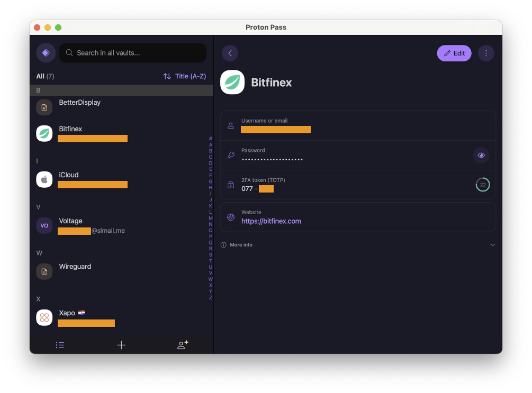
Task: Open the vault selector diamond icon
Action: pyautogui.click(x=46, y=52)
